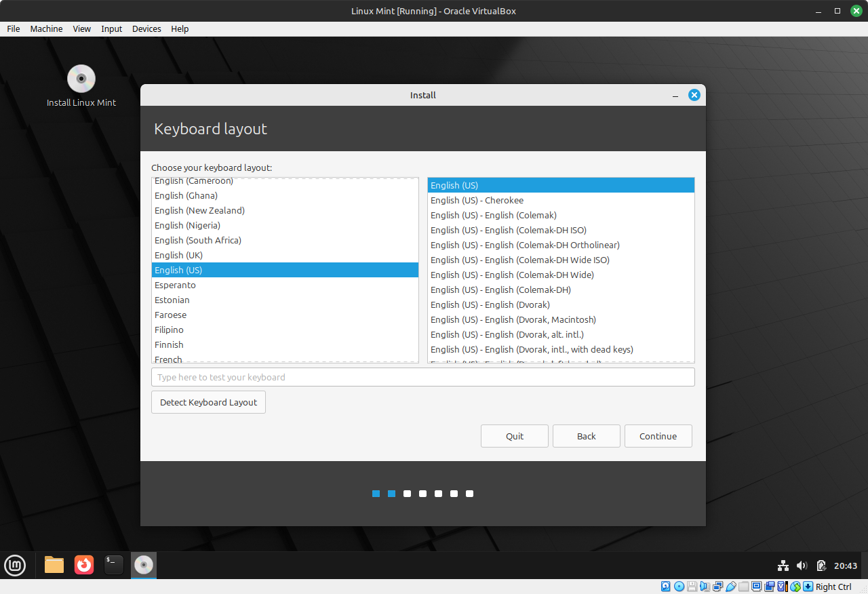Click Detect Keyboard Layout button
Viewport: 868px width, 594px height.
208,402
